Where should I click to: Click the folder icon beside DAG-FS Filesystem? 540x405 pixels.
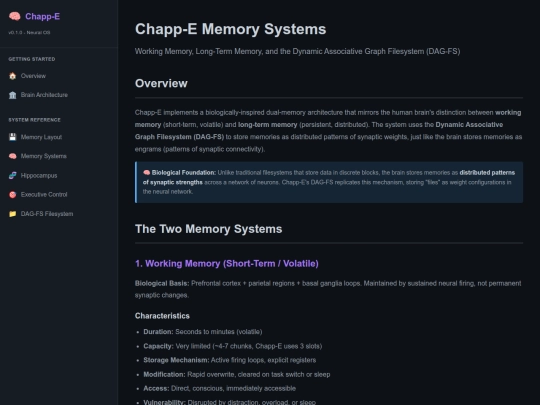tap(13, 214)
